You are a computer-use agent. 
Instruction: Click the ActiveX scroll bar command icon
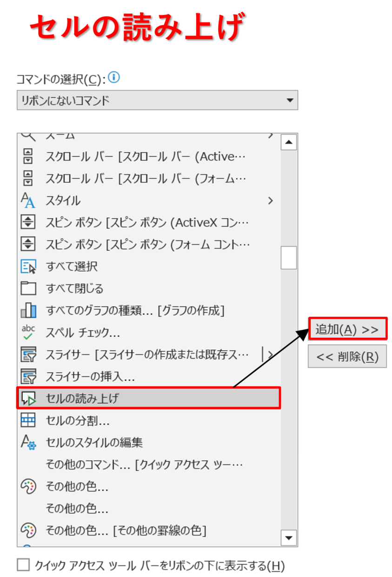click(x=28, y=157)
